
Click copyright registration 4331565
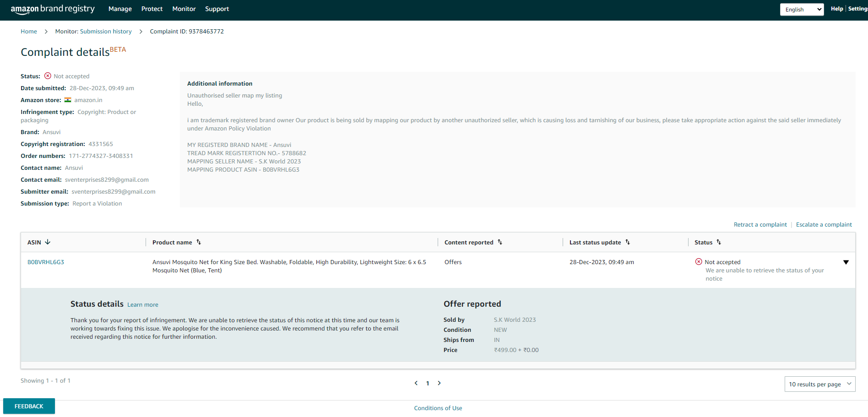coord(101,144)
